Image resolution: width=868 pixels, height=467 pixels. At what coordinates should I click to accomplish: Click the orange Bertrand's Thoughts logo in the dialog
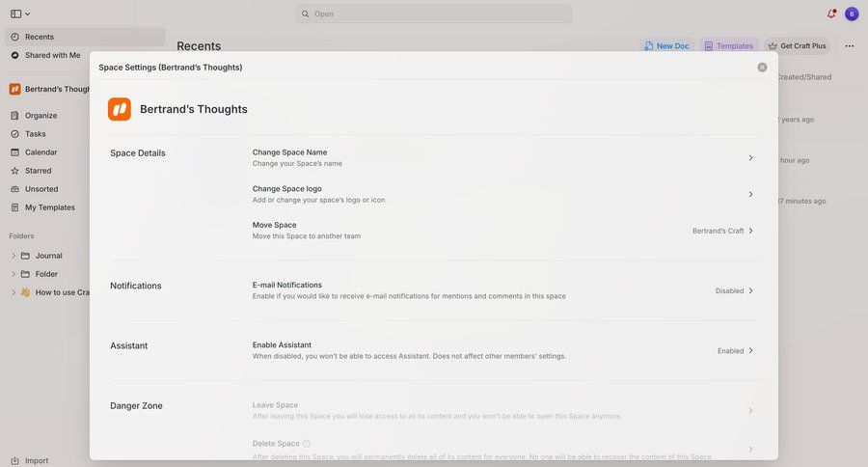pos(120,109)
